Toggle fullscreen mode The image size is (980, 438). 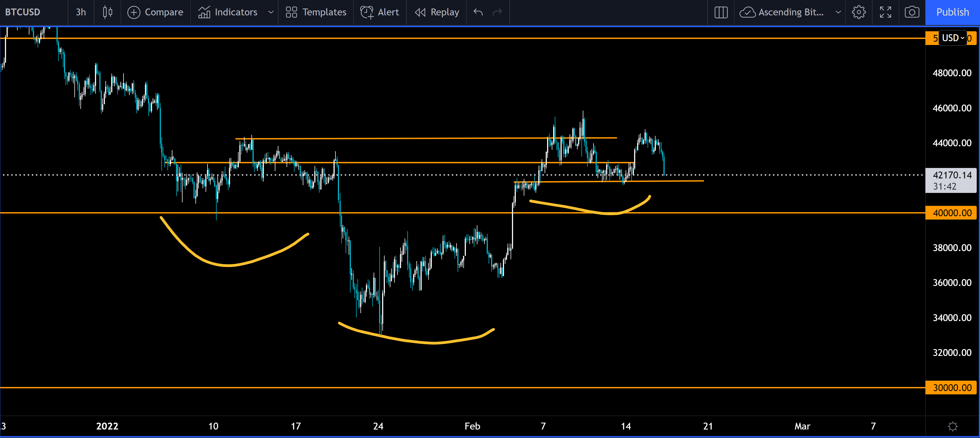point(885,12)
